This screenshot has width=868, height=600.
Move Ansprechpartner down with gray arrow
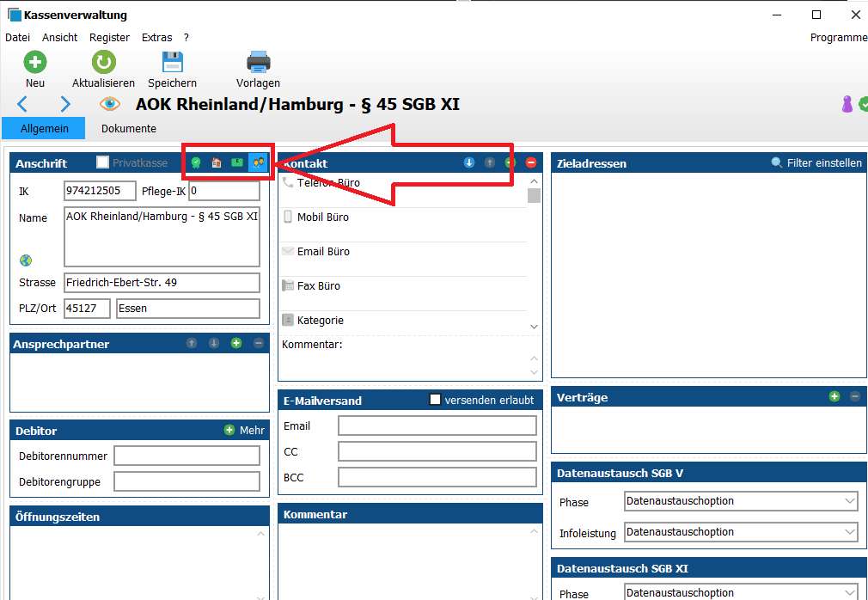(x=214, y=343)
